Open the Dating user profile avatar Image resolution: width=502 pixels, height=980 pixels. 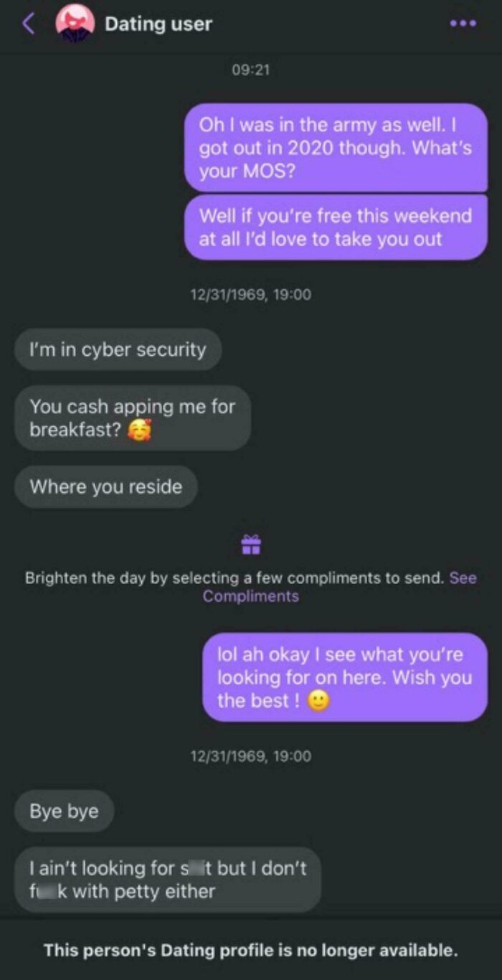click(x=75, y=23)
